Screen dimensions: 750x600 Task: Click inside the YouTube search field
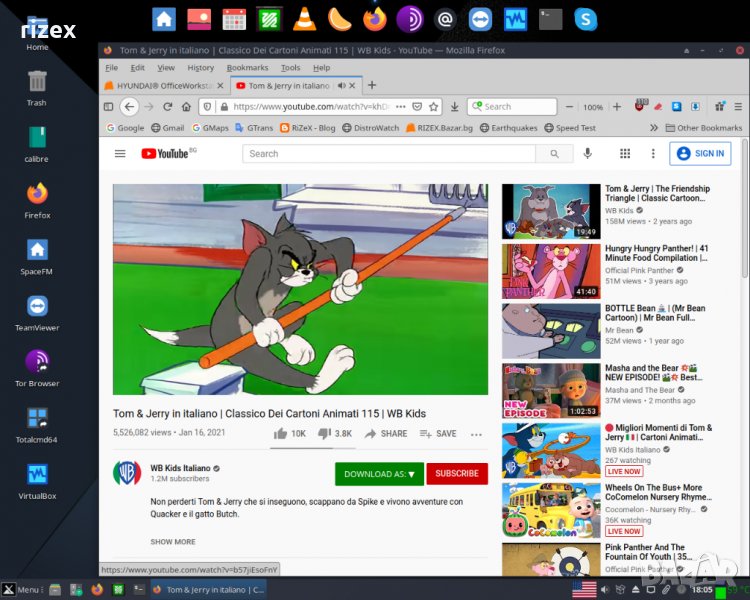390,154
